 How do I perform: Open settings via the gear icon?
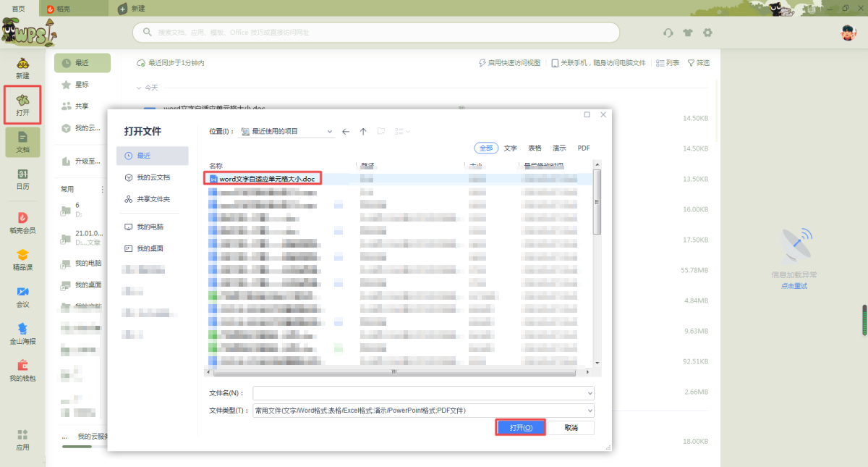[707, 33]
